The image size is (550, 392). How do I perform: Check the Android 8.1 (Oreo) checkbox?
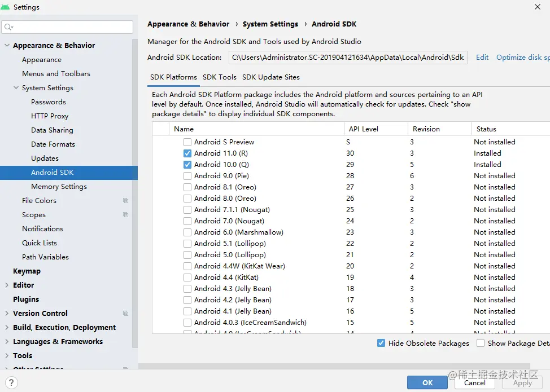click(187, 187)
